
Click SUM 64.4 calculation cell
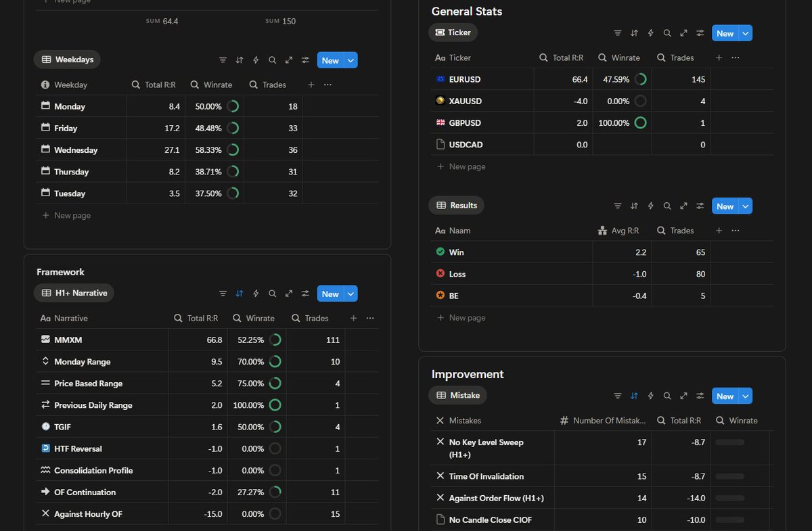click(x=162, y=21)
